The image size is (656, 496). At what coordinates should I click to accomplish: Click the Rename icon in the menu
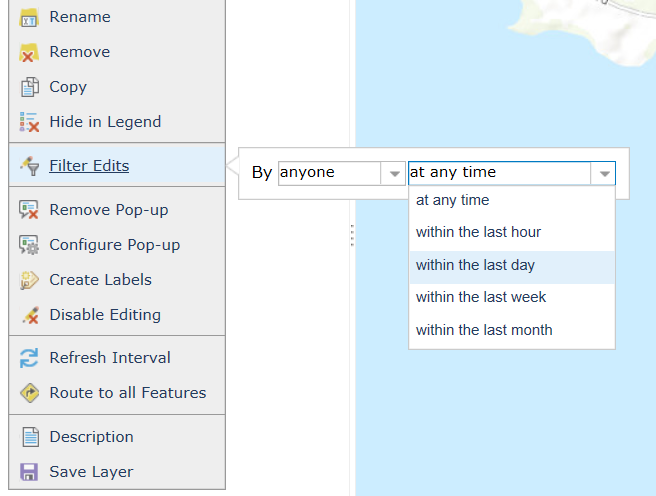tap(29, 18)
